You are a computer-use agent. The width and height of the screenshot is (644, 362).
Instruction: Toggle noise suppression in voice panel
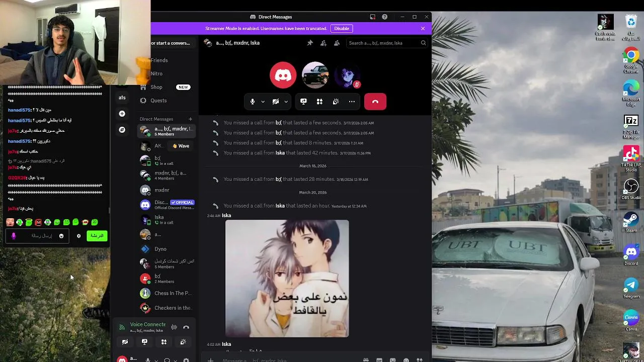pos(174,327)
